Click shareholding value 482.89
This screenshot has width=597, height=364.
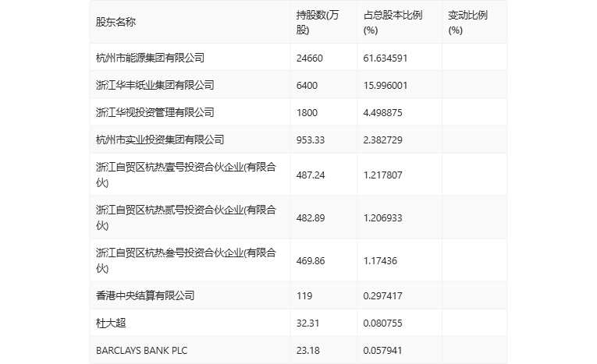pos(311,218)
